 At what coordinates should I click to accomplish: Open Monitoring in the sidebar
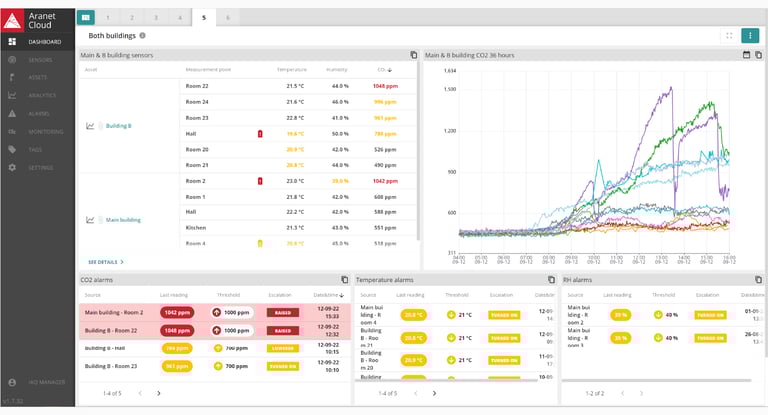click(38, 132)
